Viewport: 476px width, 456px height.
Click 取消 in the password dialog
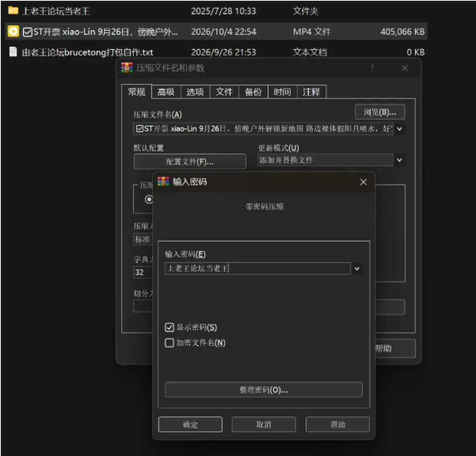pyautogui.click(x=264, y=424)
